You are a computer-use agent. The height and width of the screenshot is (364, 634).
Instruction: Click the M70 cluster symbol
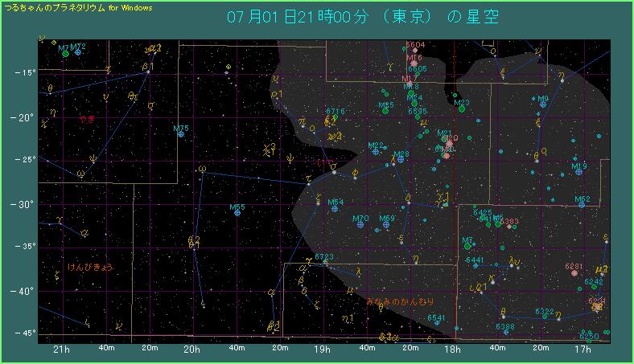pyautogui.click(x=361, y=224)
